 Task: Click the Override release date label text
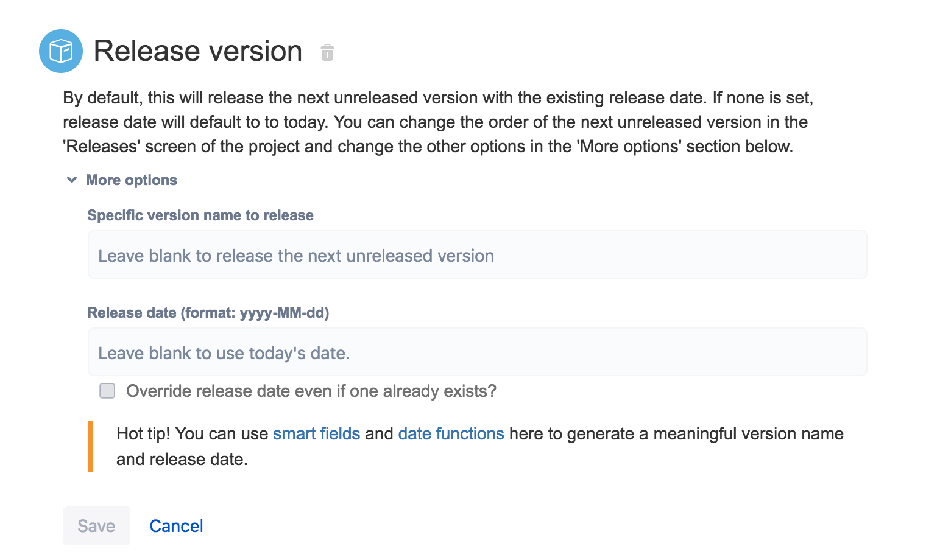point(311,391)
